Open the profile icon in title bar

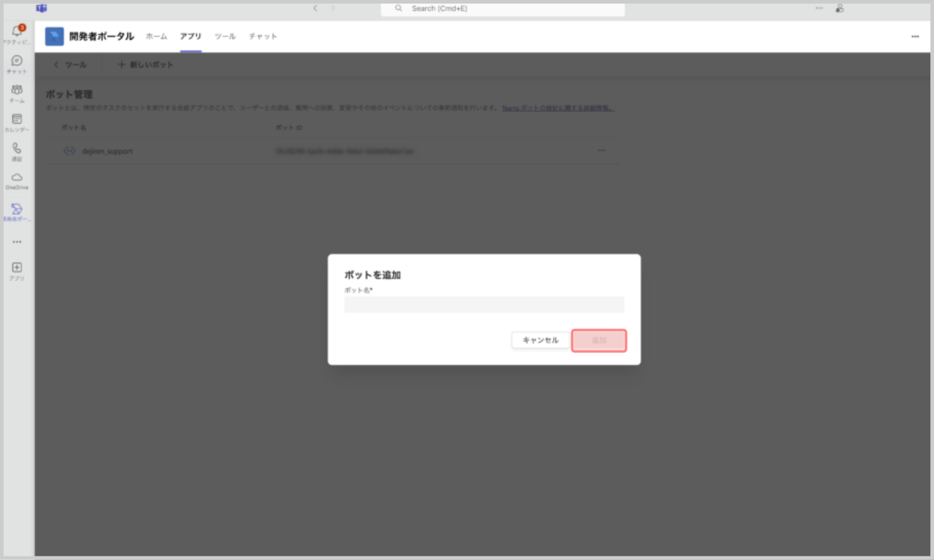839,8
